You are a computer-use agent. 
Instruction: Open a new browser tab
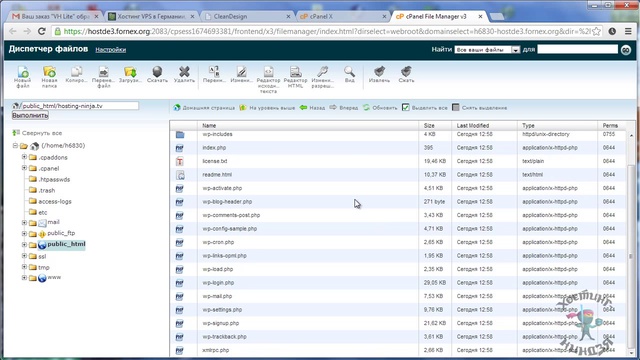pos(497,16)
